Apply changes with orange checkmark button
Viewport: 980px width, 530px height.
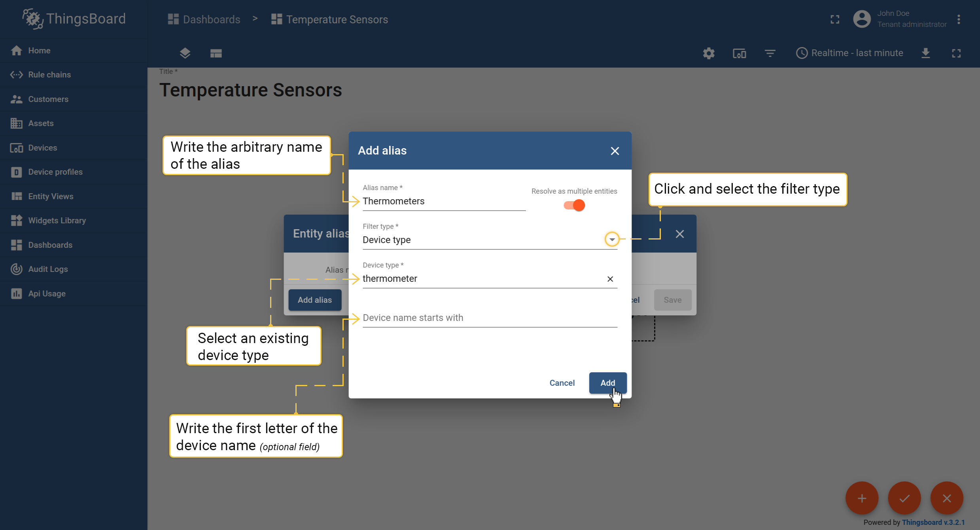click(904, 498)
